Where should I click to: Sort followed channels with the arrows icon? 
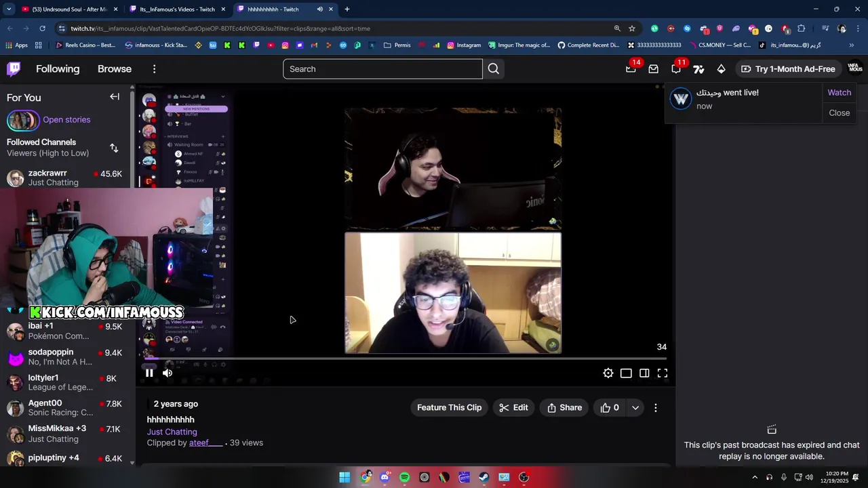(x=114, y=148)
